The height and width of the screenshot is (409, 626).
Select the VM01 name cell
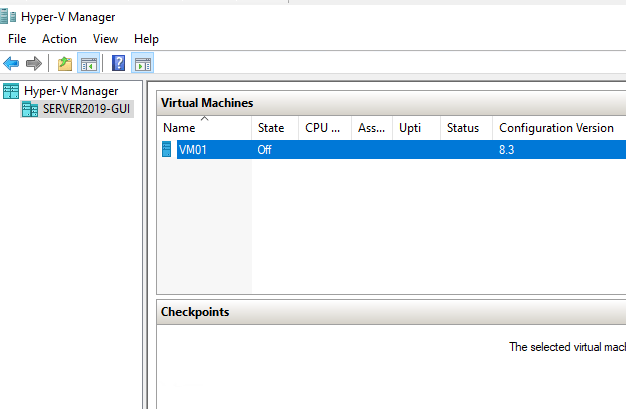(x=192, y=150)
